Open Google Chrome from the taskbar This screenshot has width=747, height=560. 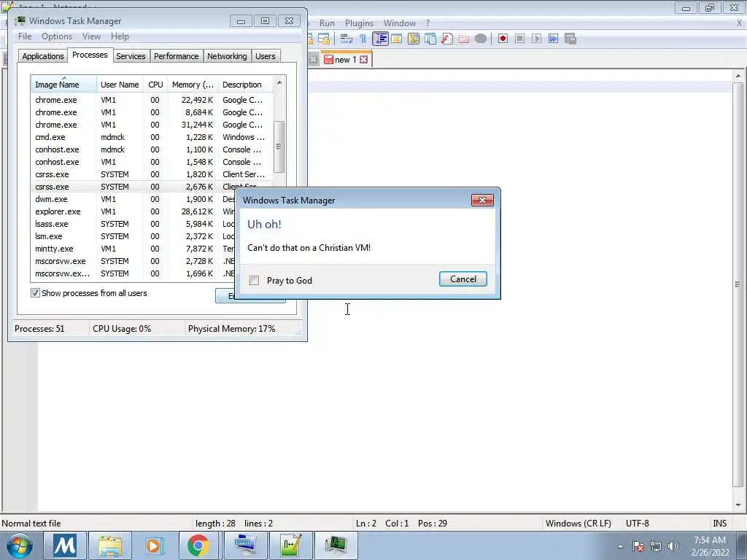[x=198, y=545]
